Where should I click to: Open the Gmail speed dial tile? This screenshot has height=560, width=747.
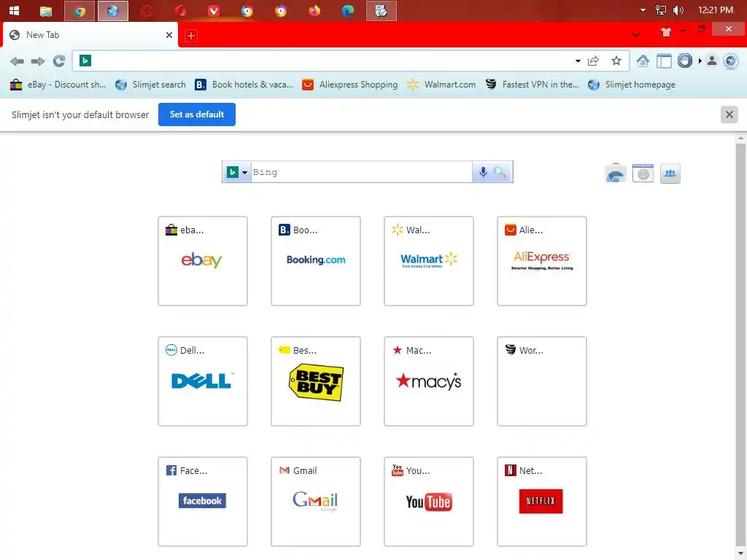click(x=315, y=502)
